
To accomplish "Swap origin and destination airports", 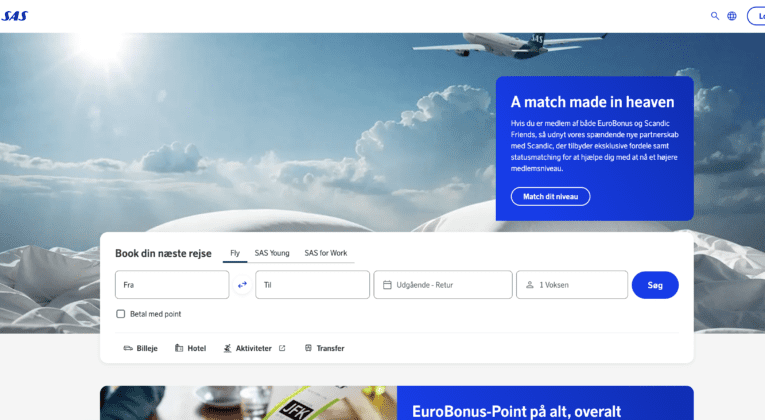I will pos(242,285).
